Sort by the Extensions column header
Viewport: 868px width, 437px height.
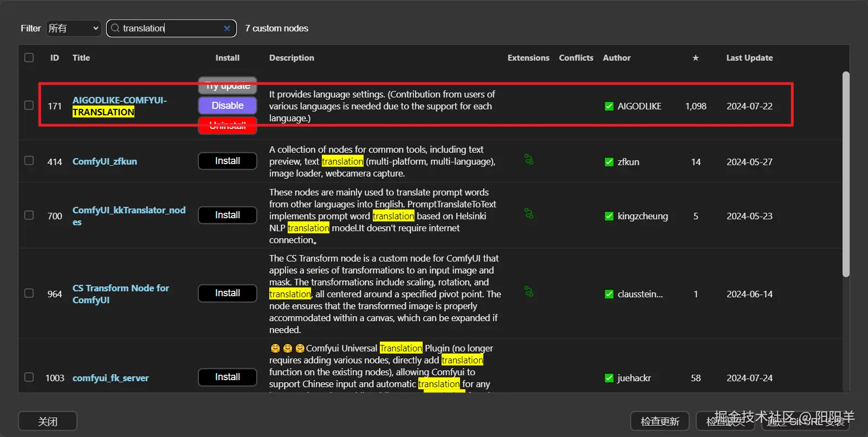(x=528, y=58)
